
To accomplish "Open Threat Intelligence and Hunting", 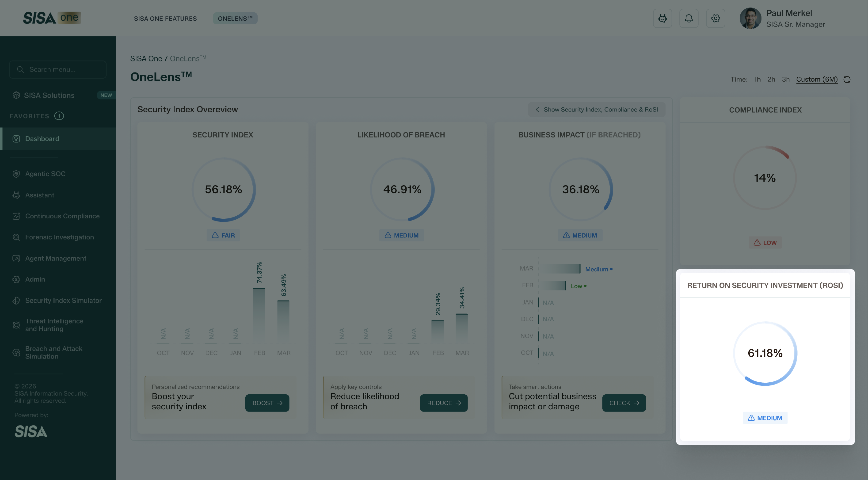I will 54,325.
